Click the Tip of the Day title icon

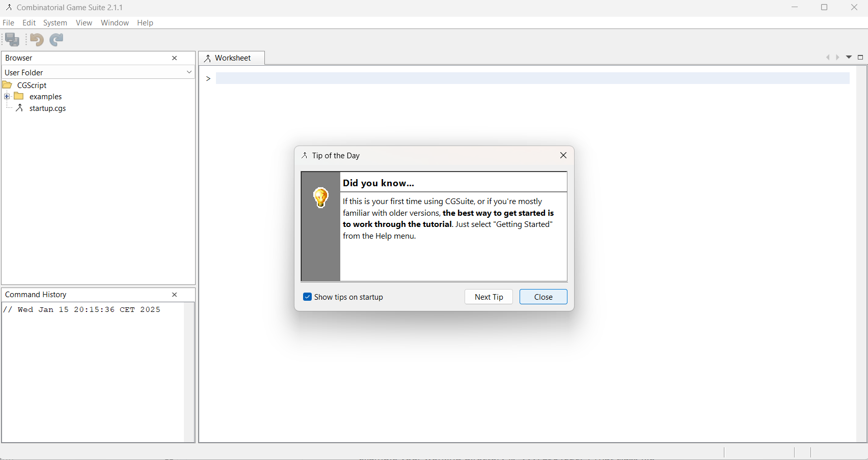click(305, 155)
